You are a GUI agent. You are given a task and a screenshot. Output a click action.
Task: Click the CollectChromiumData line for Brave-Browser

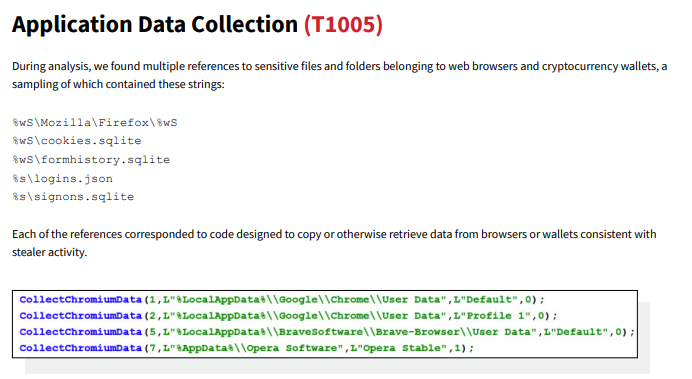[x=327, y=332]
